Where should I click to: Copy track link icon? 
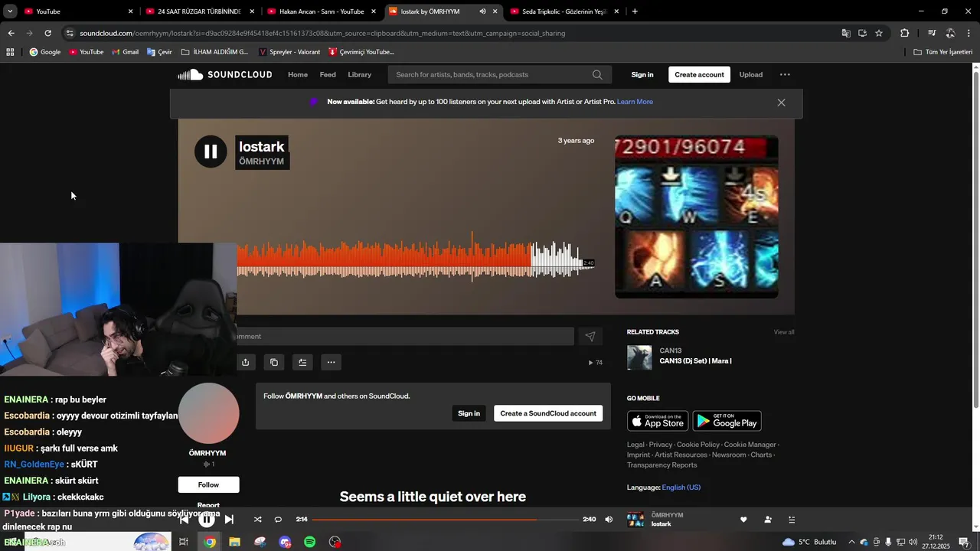click(274, 362)
